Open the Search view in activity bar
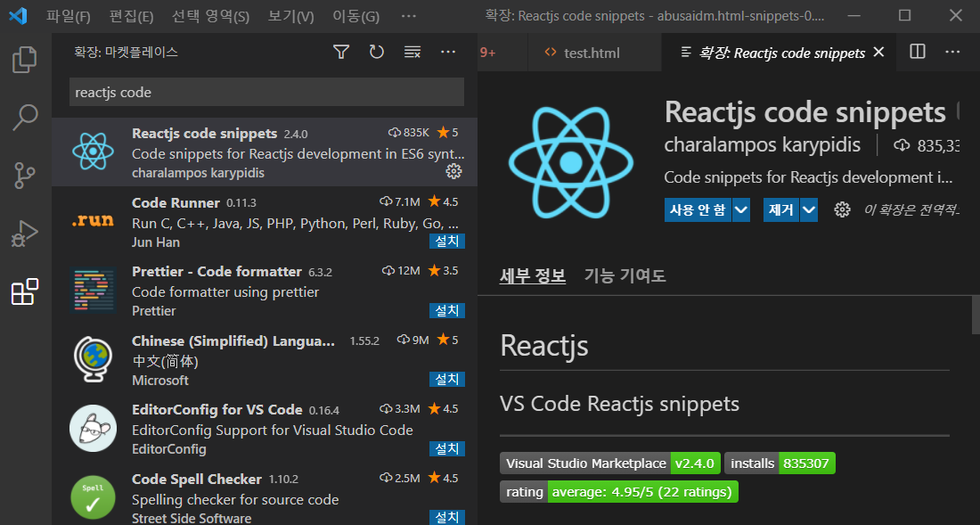 point(25,117)
